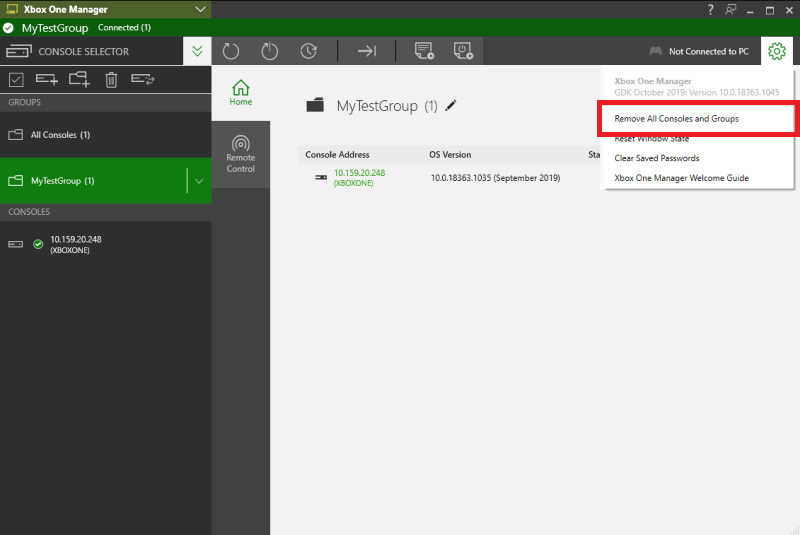Collapse the Console Selector with double chevron
The image size is (800, 535).
197,51
